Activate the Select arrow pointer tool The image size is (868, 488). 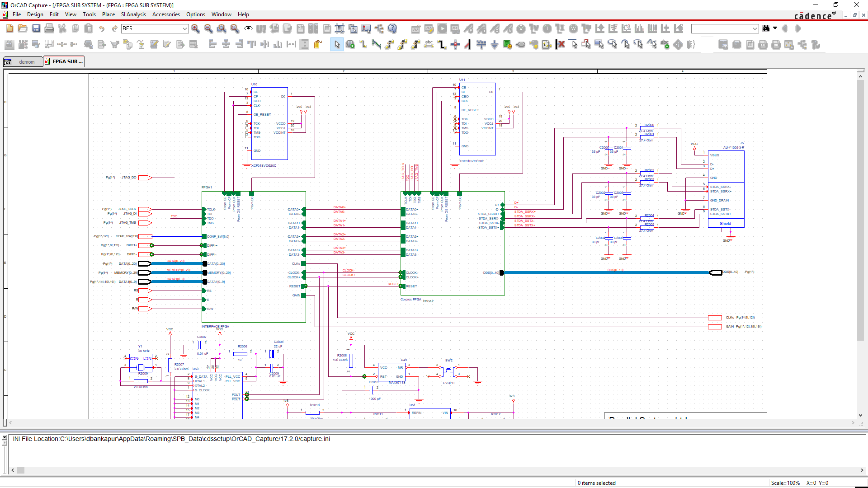(337, 44)
